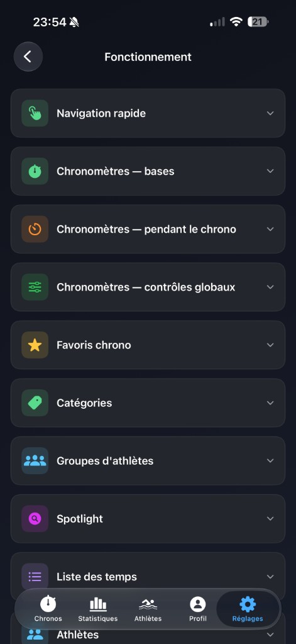The image size is (296, 644).
Task: Expand the Spotlight section chevron
Action: coord(270,518)
